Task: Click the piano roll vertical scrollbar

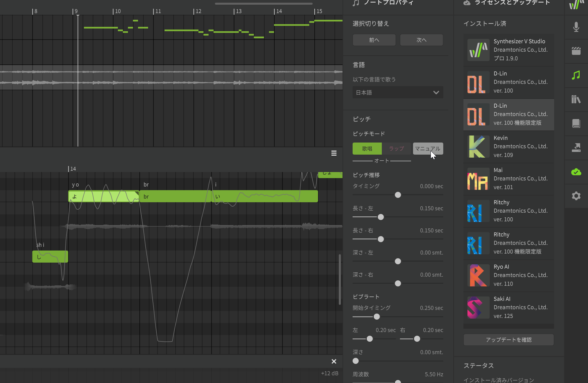Action: coord(340,279)
